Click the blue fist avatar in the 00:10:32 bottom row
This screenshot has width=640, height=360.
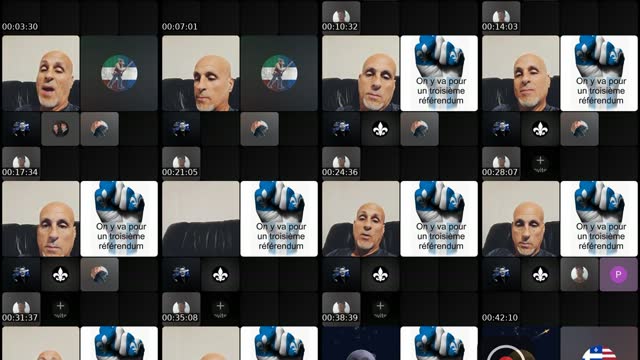tap(341, 129)
